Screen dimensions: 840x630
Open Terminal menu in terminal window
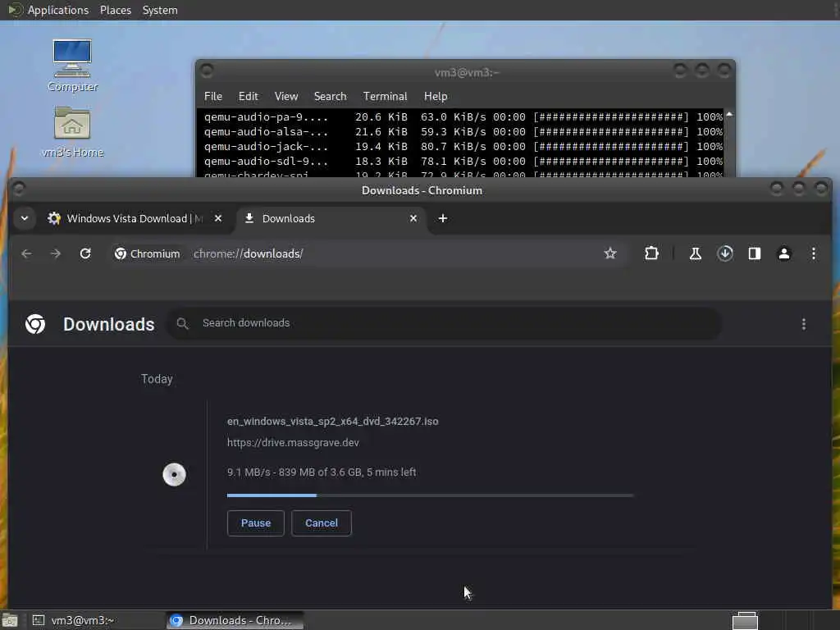click(386, 97)
